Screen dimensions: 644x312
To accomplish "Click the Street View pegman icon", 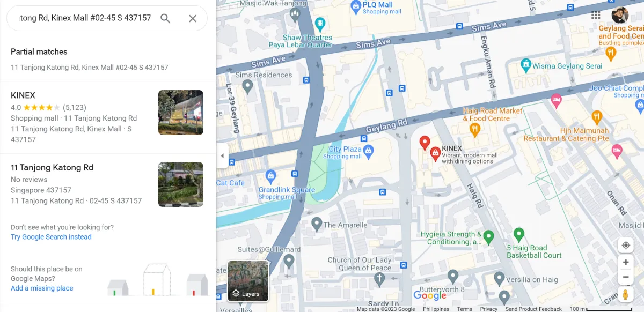I will click(x=626, y=295).
